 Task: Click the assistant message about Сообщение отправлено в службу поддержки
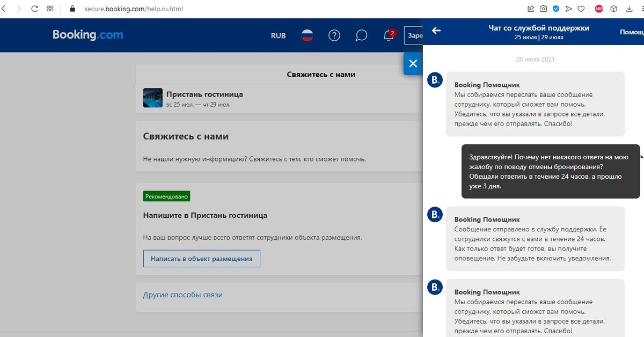(536, 238)
